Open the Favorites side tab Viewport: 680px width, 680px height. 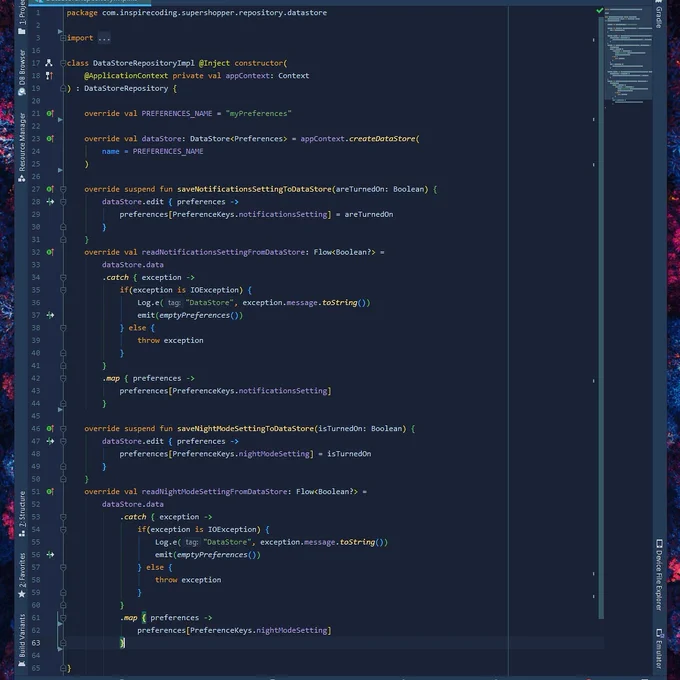coord(22,575)
